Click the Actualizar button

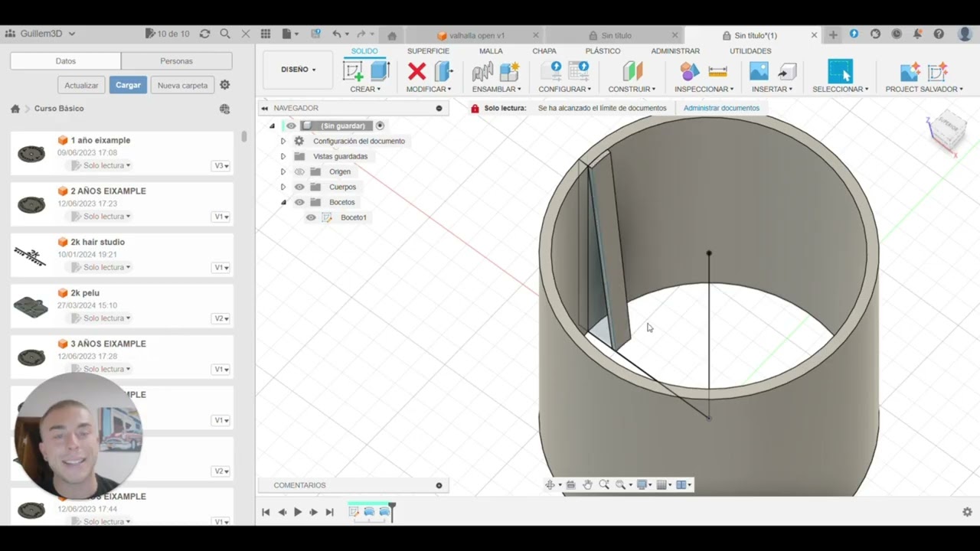[x=81, y=85]
